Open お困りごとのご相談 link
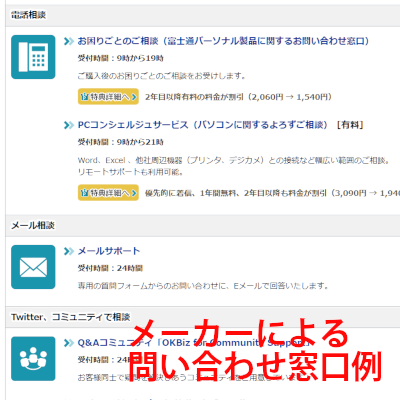400x400 pixels. click(223, 41)
